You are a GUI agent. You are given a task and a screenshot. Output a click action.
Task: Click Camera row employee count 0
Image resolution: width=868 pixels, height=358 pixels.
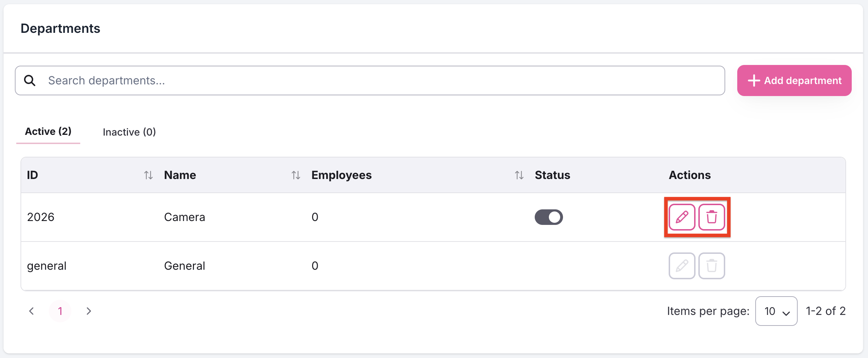pos(315,217)
